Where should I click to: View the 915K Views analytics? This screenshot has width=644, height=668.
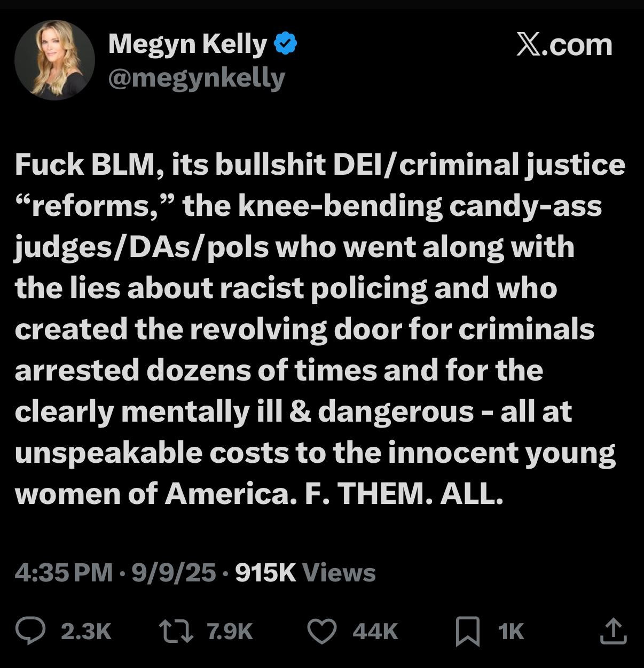click(x=305, y=573)
